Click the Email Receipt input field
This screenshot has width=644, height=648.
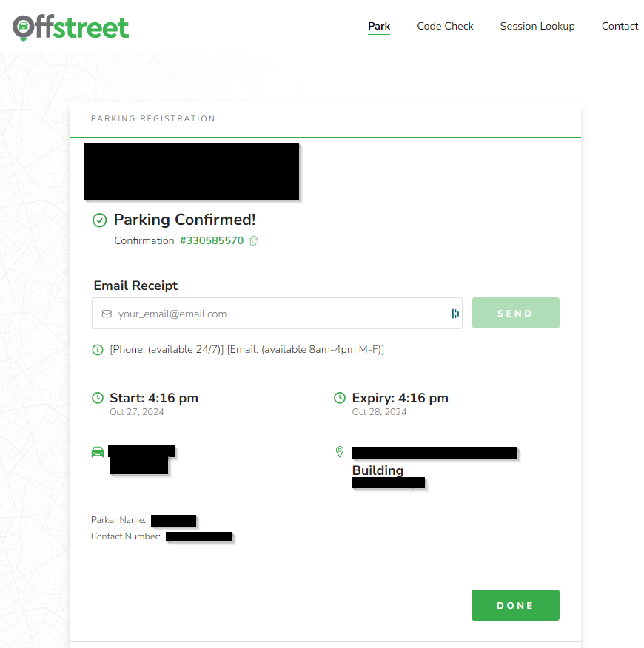point(277,313)
